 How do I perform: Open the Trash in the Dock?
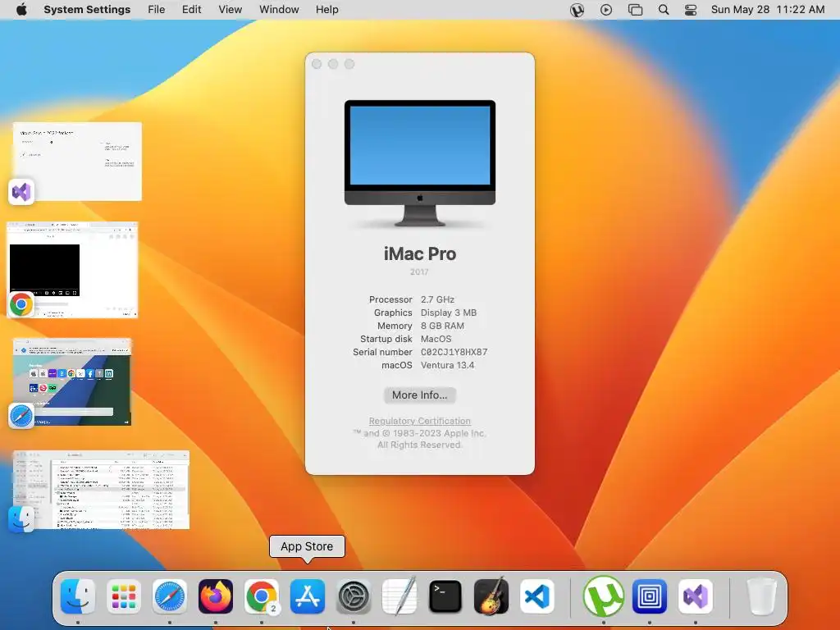761,596
